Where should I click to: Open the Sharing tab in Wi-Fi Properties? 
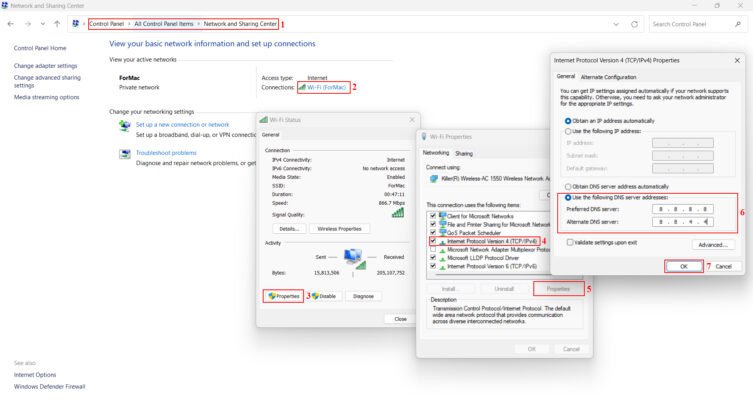[x=464, y=153]
